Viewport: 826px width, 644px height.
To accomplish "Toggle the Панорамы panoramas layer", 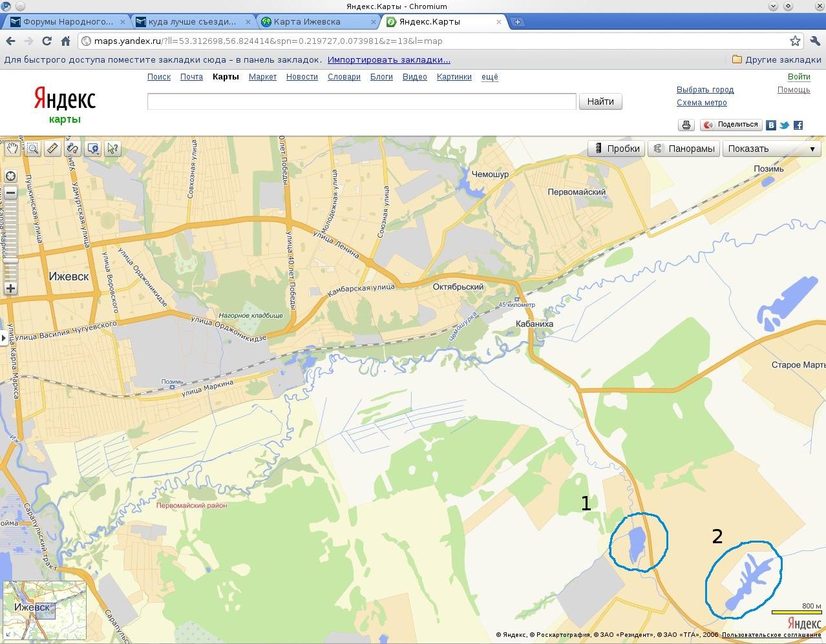I will [684, 149].
